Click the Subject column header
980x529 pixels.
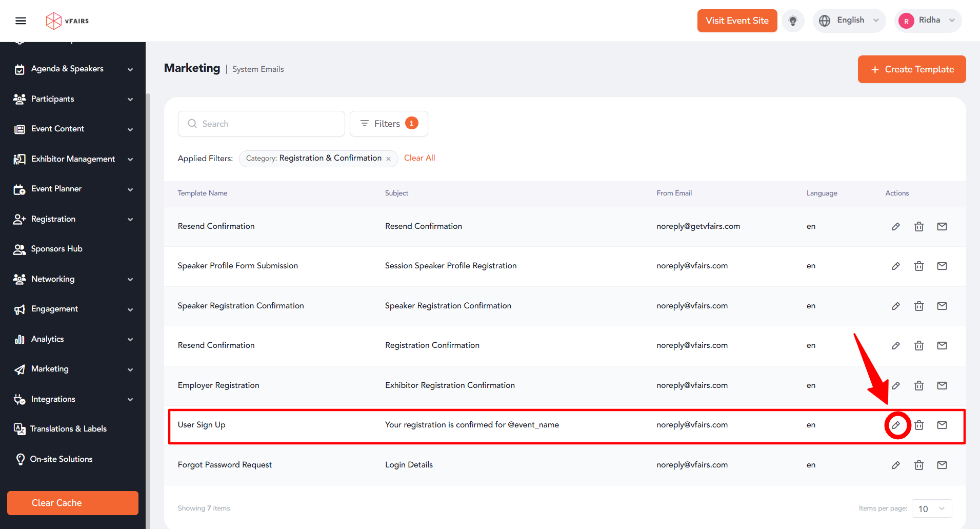coord(396,193)
